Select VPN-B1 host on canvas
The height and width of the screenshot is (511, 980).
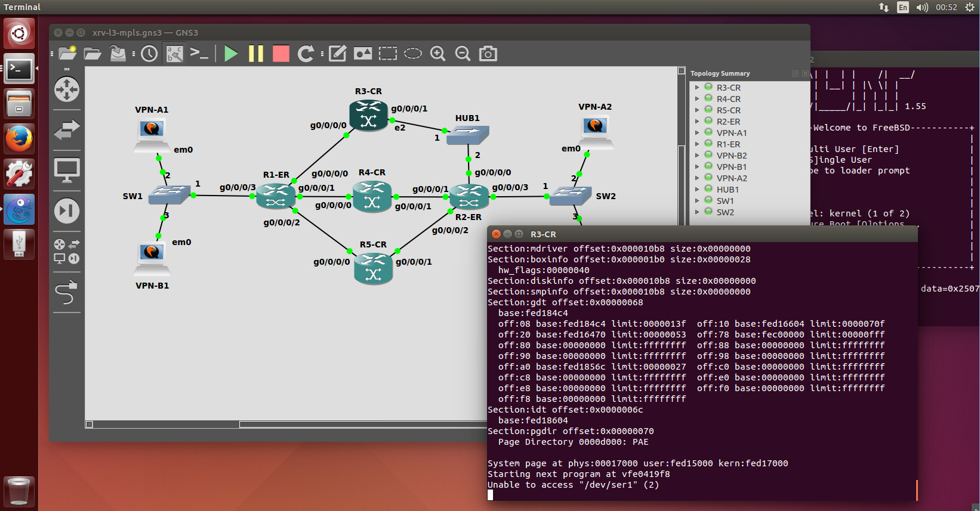[152, 258]
